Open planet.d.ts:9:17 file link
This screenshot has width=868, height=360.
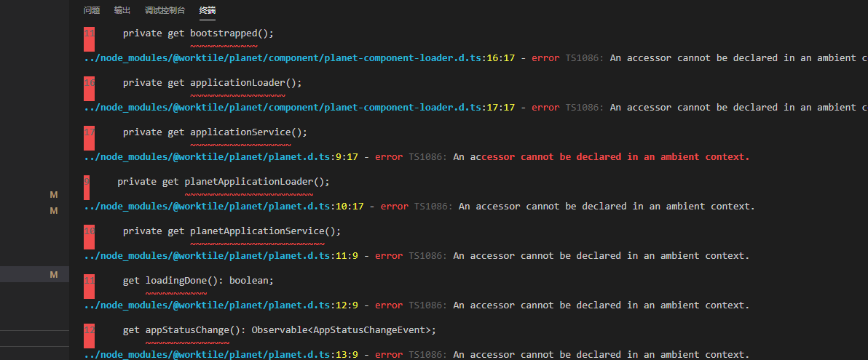coord(221,157)
